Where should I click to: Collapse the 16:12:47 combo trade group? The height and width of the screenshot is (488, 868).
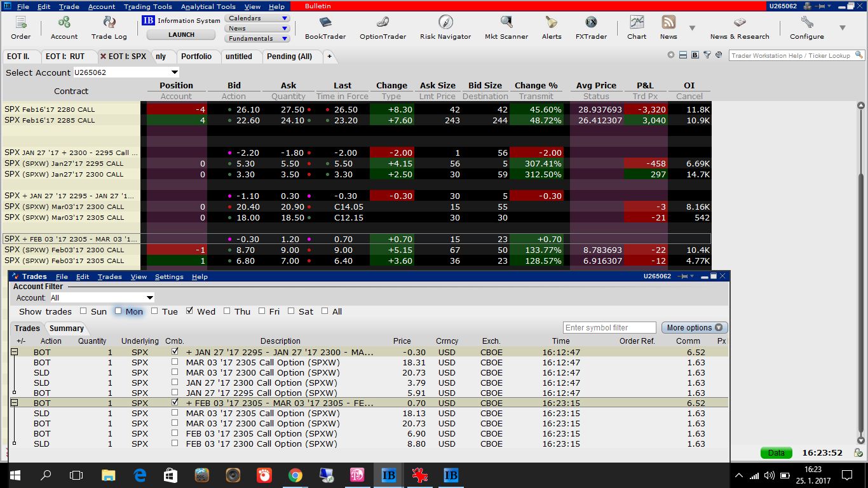coord(14,351)
